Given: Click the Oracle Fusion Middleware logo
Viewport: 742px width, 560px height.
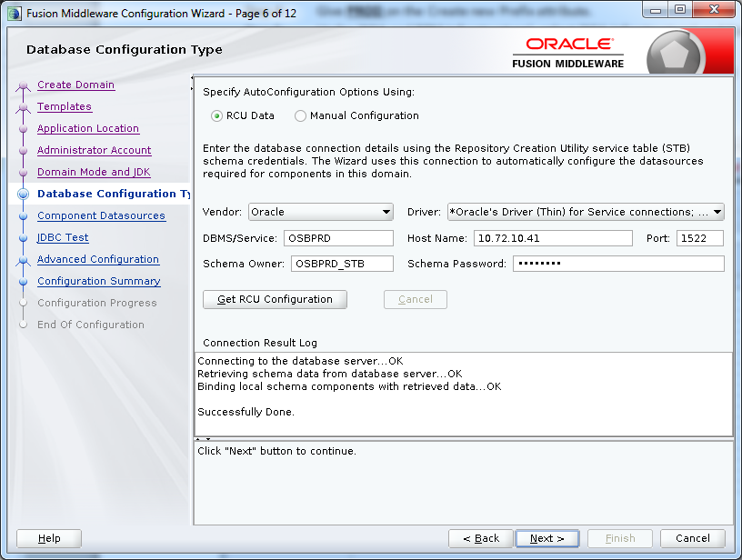Looking at the screenshot, I should pyautogui.click(x=567, y=53).
